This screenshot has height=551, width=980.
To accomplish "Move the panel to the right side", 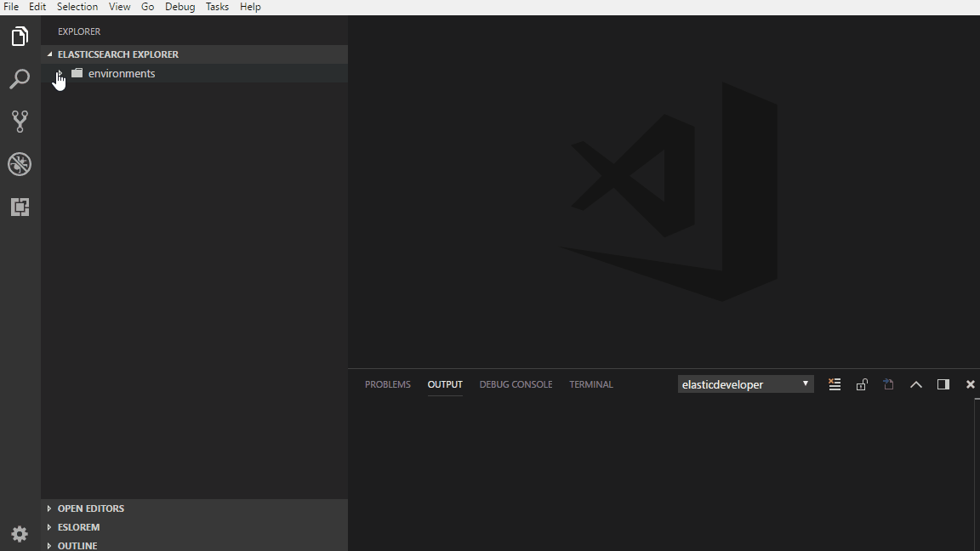I will click(x=943, y=384).
